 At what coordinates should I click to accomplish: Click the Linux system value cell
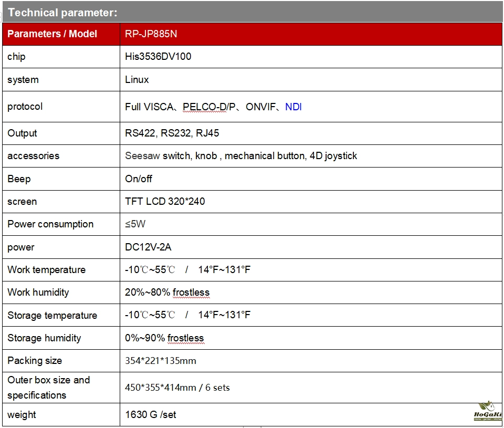pos(137,80)
